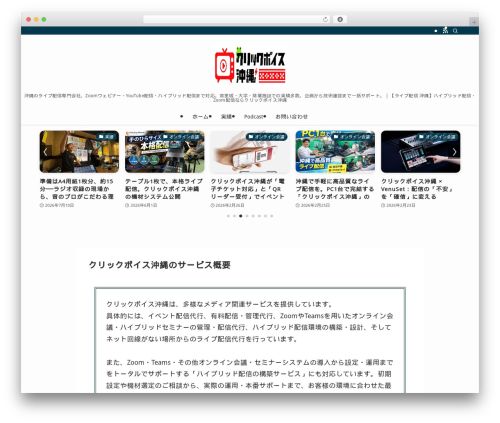The height and width of the screenshot is (423, 500).
Task: Click the 電子チケット article's publication date
Action: coord(227,205)
